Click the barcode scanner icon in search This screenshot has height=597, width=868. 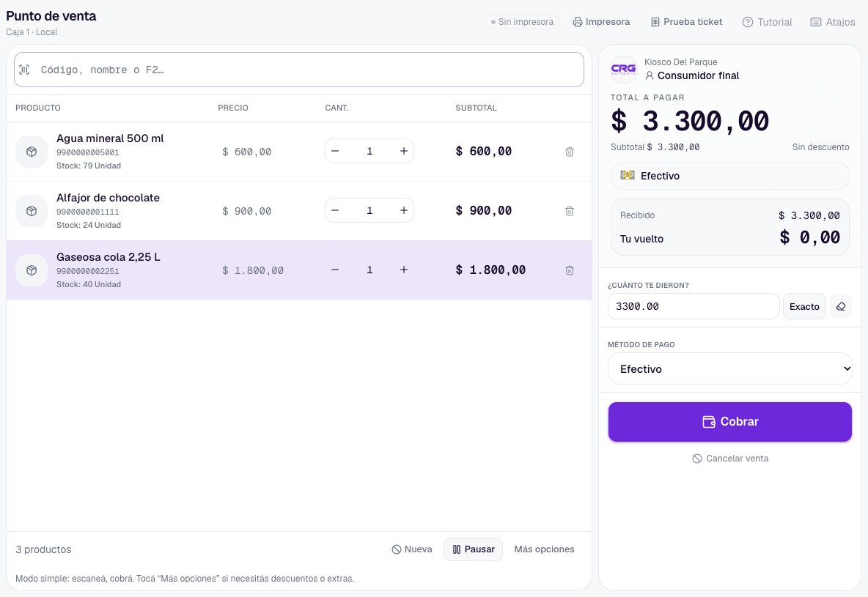click(24, 70)
